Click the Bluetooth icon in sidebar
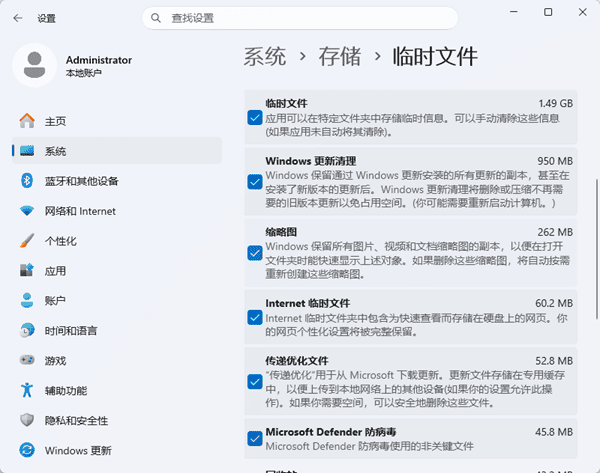The image size is (600, 473). pos(27,181)
